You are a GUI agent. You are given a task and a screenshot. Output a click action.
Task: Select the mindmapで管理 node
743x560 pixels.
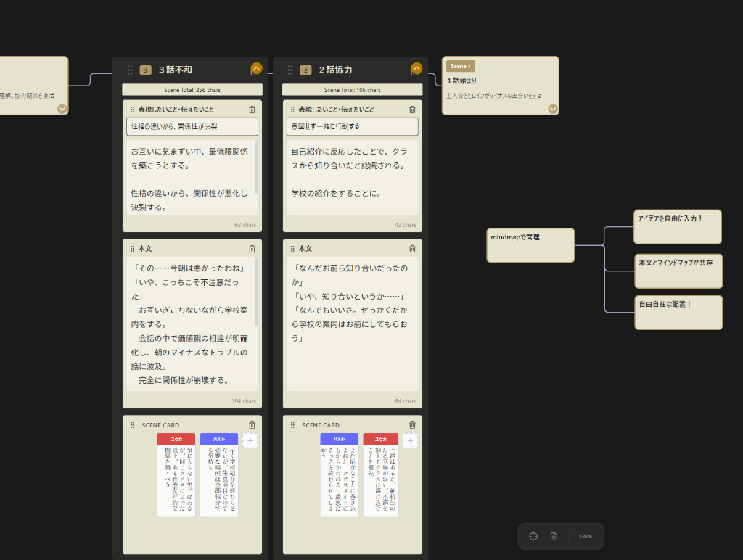530,245
